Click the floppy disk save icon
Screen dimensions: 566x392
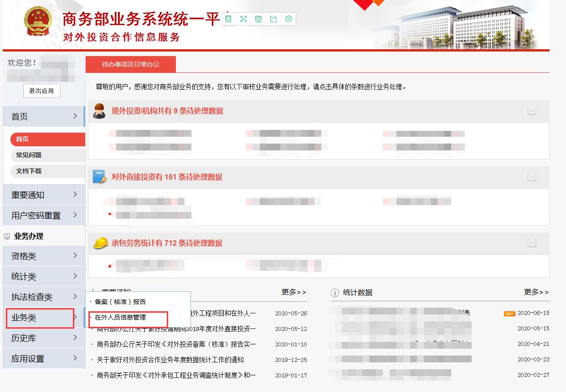point(258,19)
